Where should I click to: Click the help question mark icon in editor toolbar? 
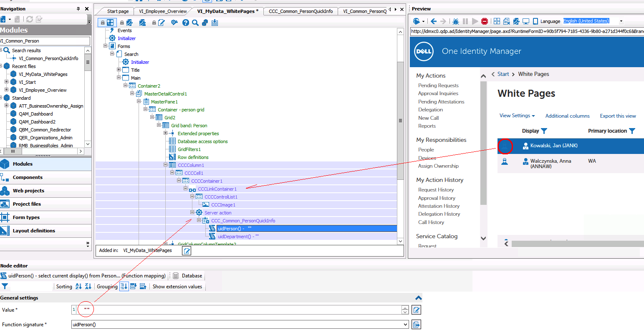186,23
